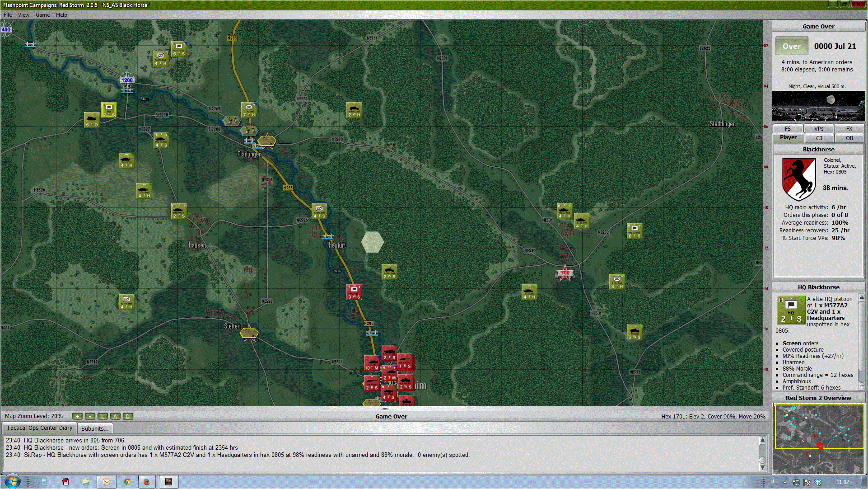Select the 2 T S tank counter north of Hausen
The width and height of the screenshot is (868, 489).
(179, 211)
